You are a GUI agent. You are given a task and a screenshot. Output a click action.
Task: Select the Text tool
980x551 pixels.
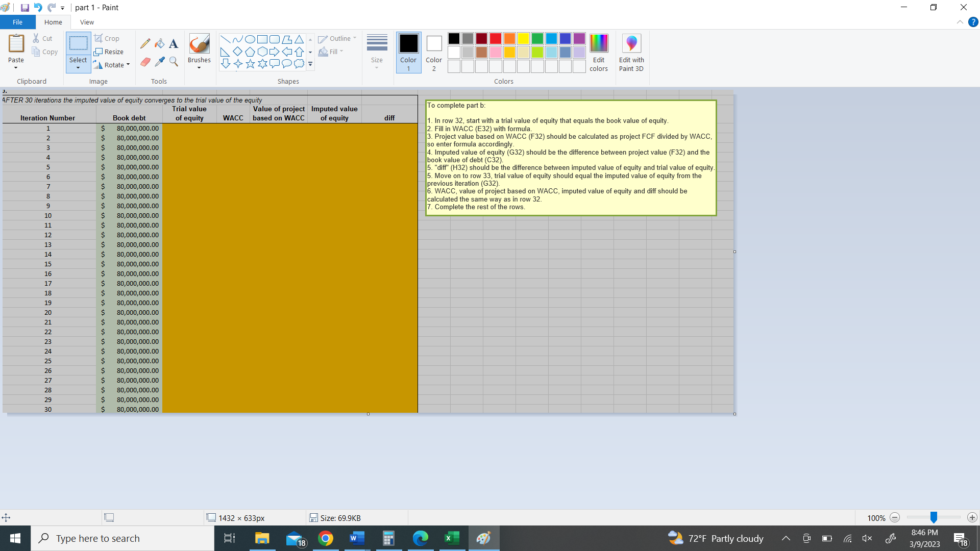(x=173, y=44)
